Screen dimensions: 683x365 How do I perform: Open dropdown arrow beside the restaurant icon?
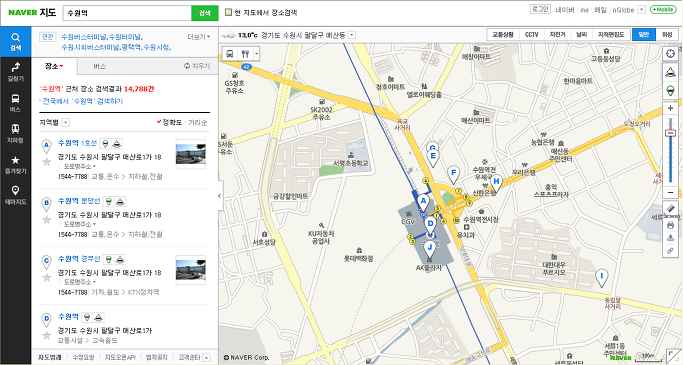pos(257,54)
